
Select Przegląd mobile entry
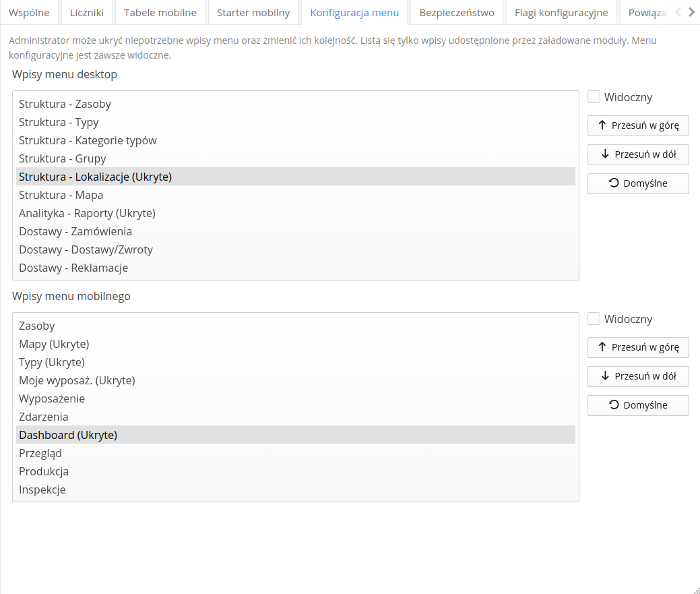click(x=296, y=453)
